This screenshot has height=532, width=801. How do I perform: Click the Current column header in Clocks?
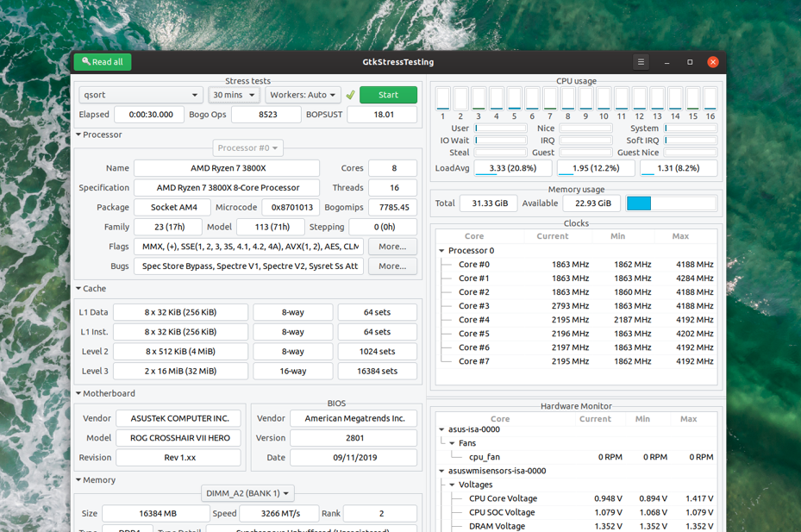click(552, 236)
